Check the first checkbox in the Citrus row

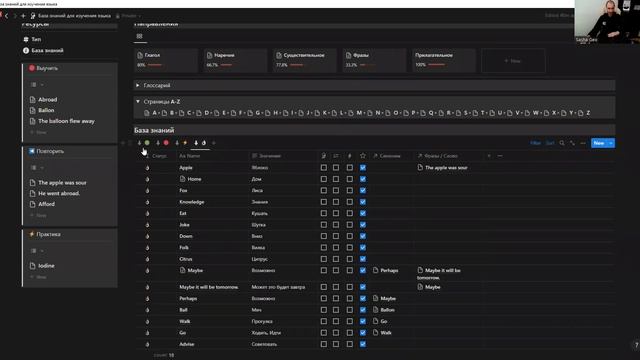pyautogui.click(x=324, y=259)
